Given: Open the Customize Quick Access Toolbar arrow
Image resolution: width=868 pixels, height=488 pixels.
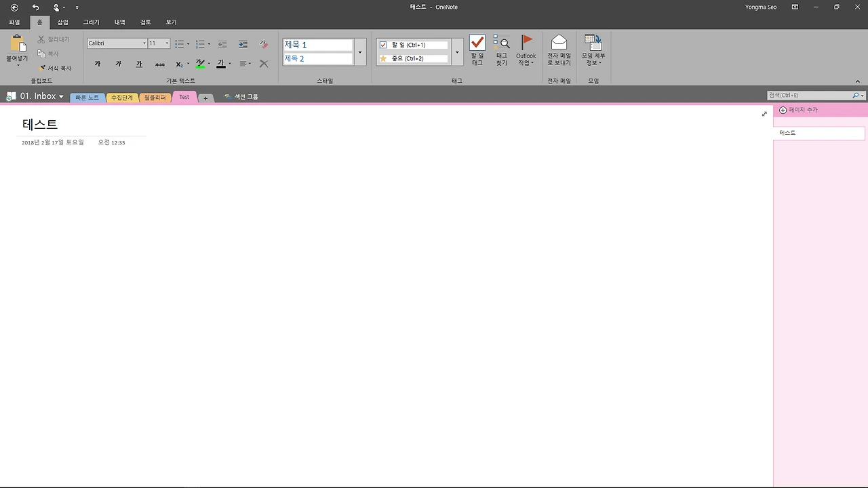Looking at the screenshot, I should click(x=77, y=7).
